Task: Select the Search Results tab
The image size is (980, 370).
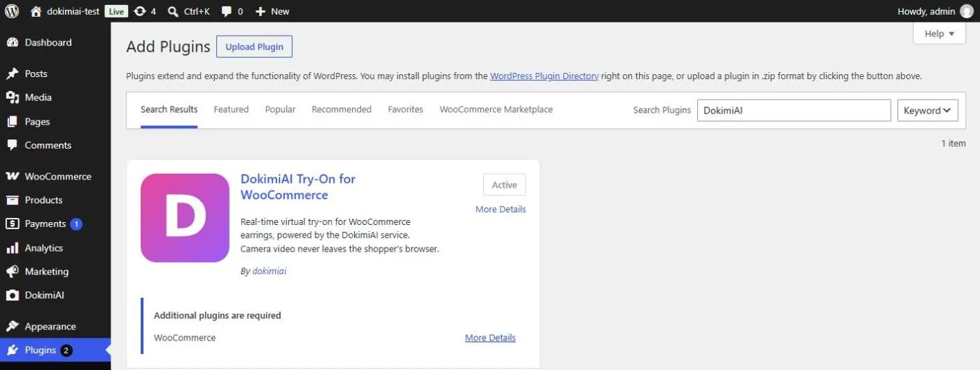Action: click(169, 110)
